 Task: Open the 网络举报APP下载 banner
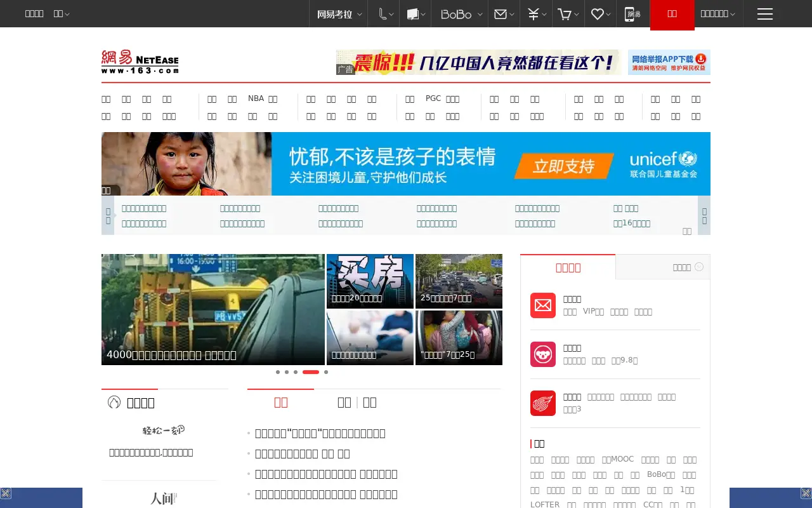(x=669, y=62)
